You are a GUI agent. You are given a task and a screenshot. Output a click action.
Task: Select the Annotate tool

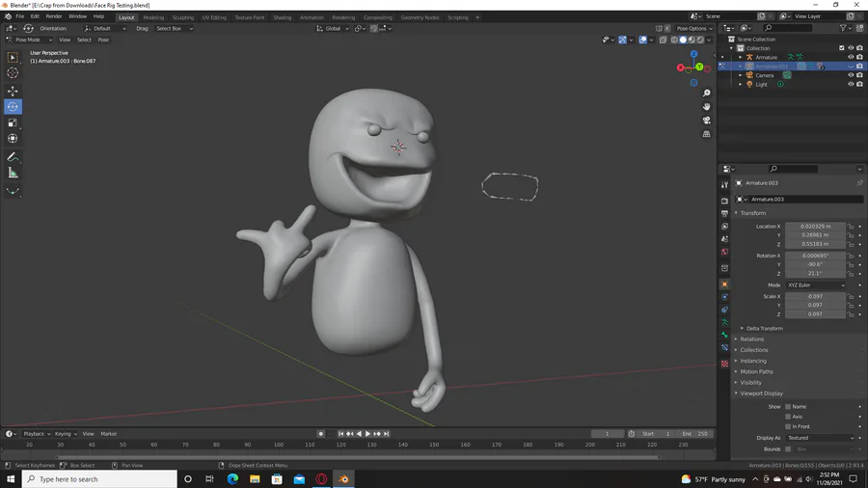tap(13, 157)
